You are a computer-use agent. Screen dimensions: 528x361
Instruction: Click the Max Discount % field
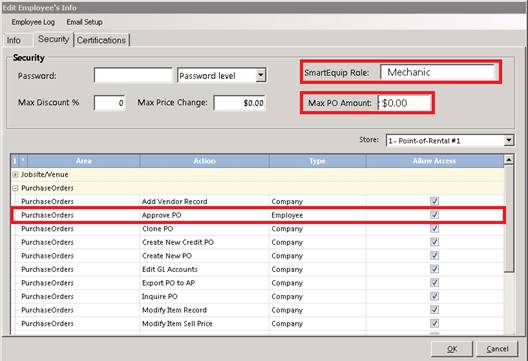click(110, 103)
